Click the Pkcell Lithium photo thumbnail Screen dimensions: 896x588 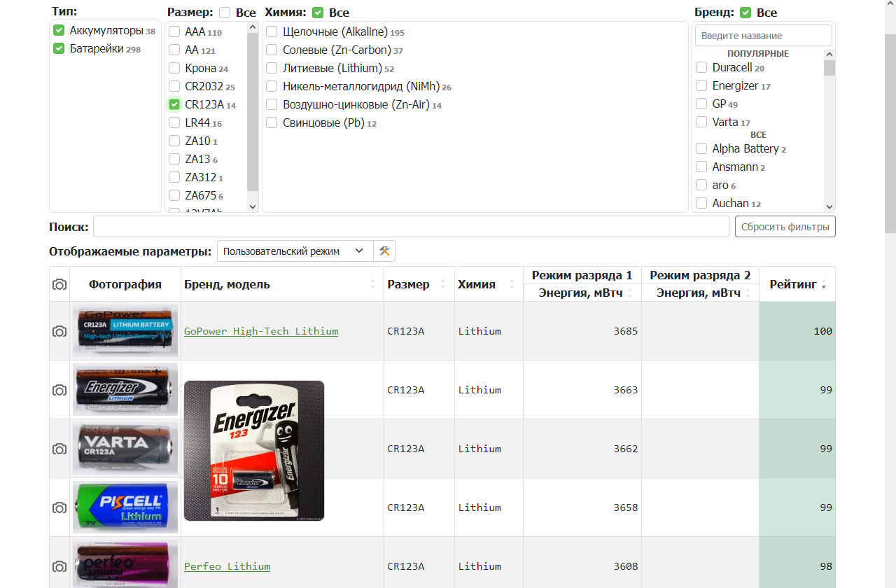tap(125, 507)
